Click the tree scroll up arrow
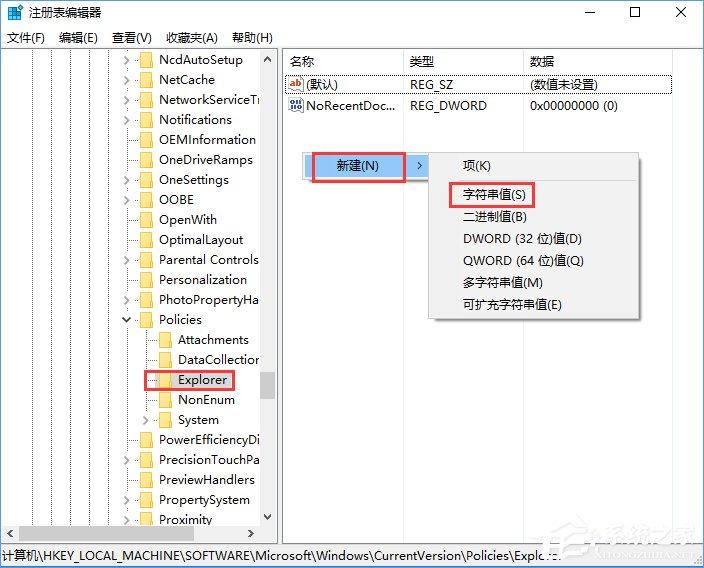Screen dimensions: 704x568 (x=268, y=59)
